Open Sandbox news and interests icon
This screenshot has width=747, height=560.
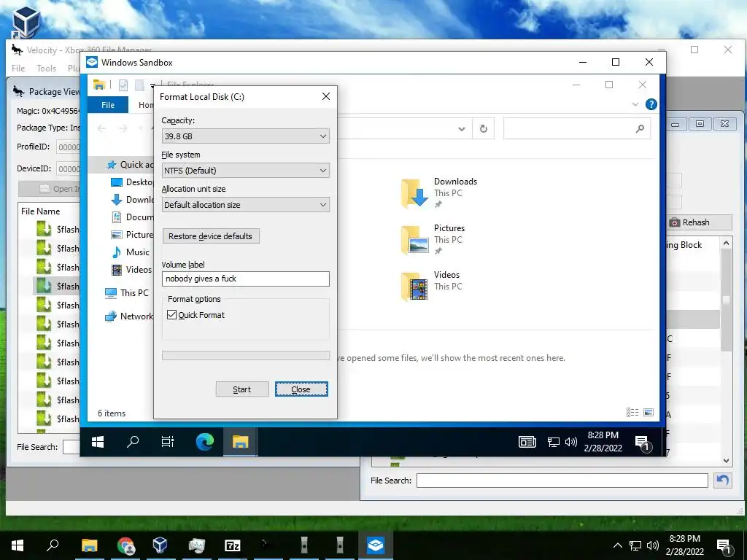tap(527, 442)
